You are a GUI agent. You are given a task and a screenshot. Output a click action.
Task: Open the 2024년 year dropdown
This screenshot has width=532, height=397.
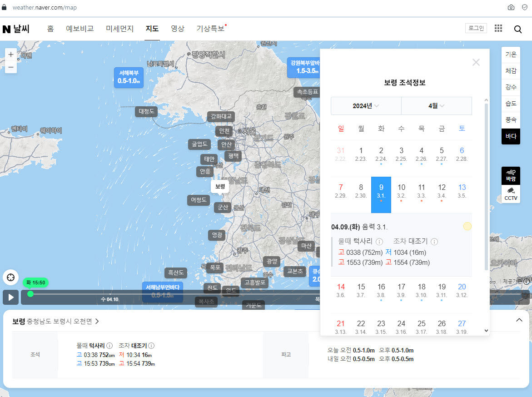[x=366, y=106]
